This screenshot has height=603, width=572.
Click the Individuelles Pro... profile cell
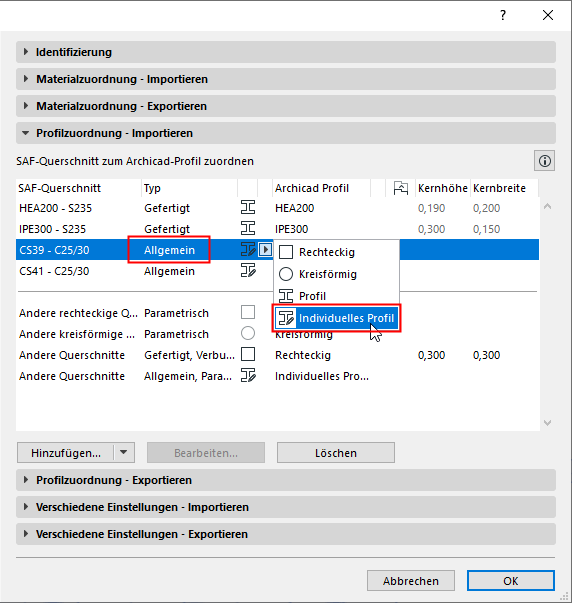tap(322, 376)
